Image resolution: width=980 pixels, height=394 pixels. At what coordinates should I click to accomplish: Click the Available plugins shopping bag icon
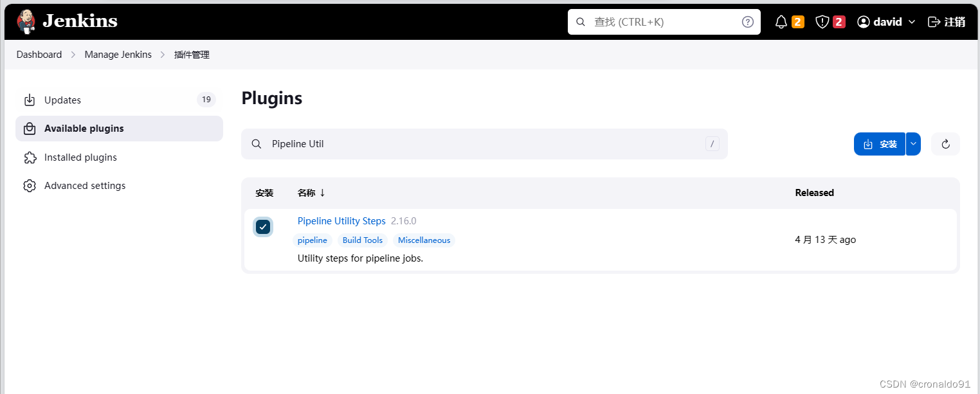(30, 129)
